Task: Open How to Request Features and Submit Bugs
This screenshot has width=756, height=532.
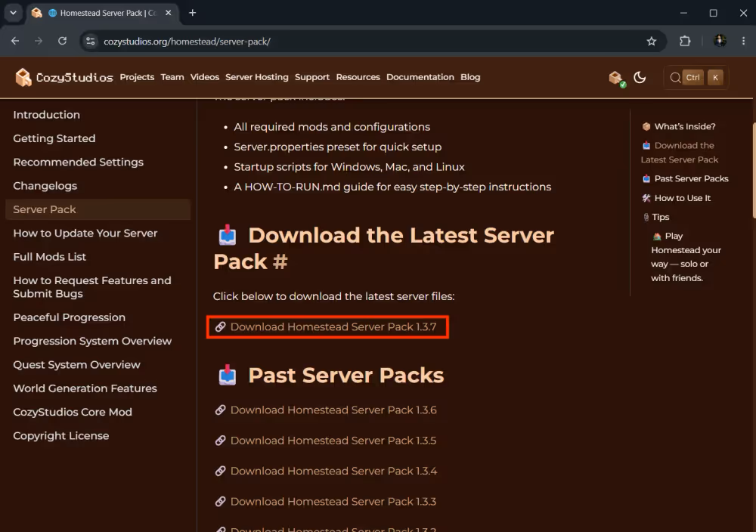Action: 92,287
